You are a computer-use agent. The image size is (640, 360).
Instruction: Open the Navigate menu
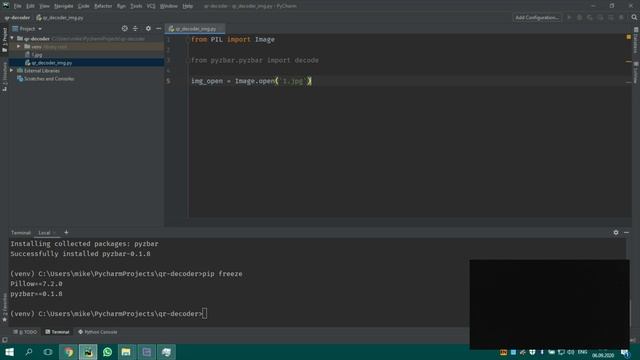(x=64, y=6)
